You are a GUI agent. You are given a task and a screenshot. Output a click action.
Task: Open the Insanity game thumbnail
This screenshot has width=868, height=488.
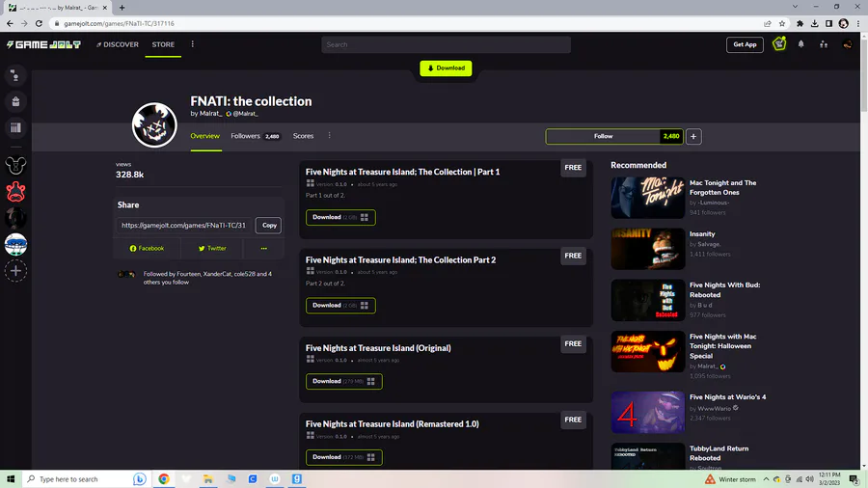click(x=648, y=249)
